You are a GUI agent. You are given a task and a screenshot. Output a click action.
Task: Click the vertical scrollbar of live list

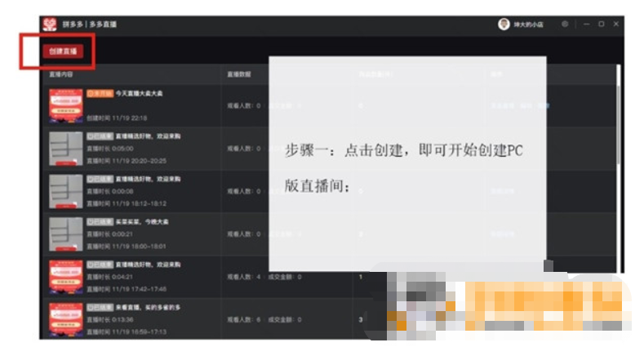619,123
